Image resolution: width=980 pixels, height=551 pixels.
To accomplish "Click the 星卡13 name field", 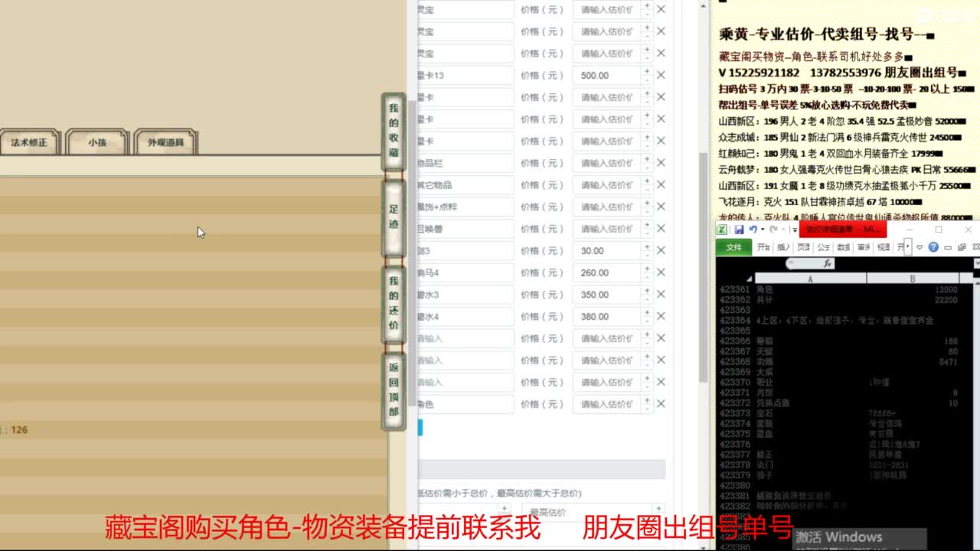I will point(465,76).
